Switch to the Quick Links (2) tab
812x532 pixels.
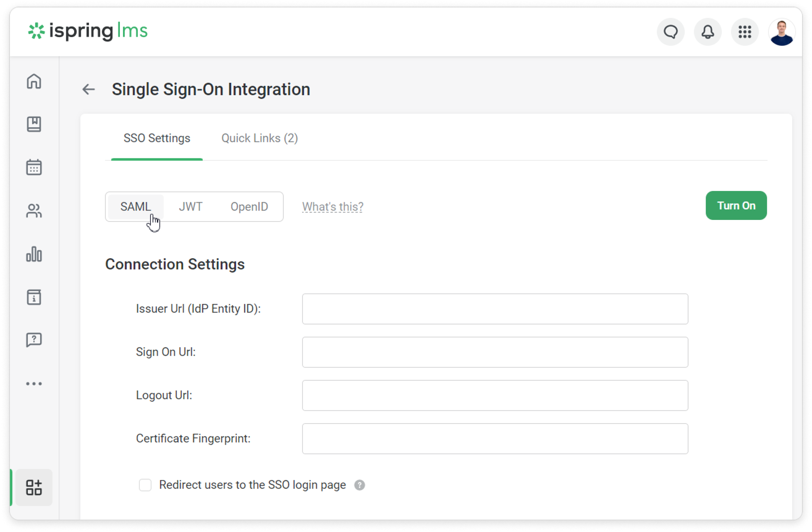coord(259,138)
